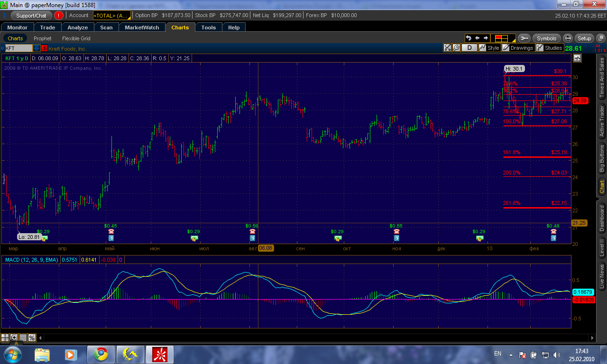This screenshot has height=364, width=607.
Task: Open the Help tab
Action: pos(234,27)
